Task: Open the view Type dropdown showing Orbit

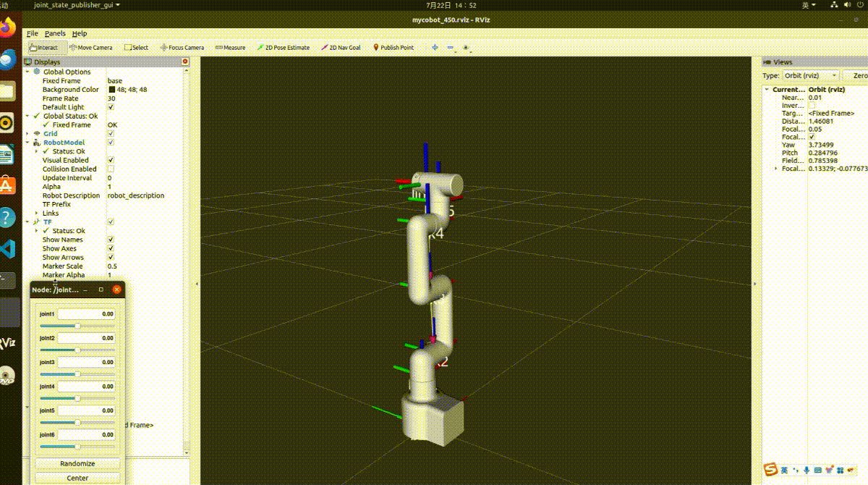Action: 811,75
